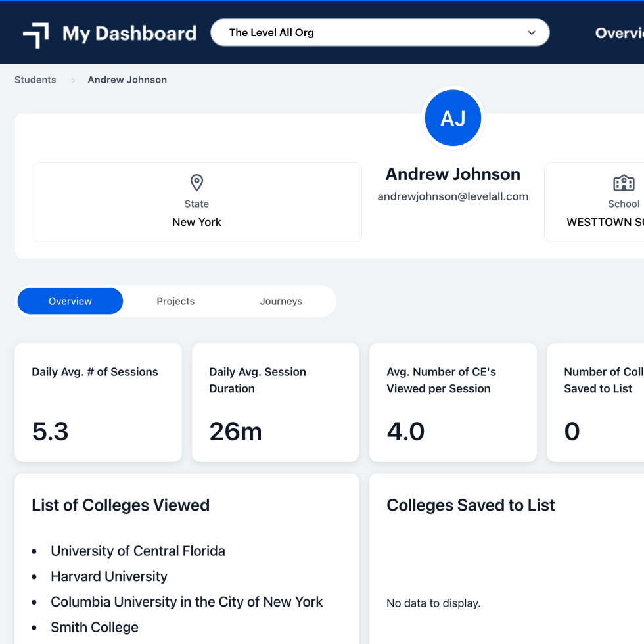
Task: Click the School building icon
Action: (x=624, y=183)
